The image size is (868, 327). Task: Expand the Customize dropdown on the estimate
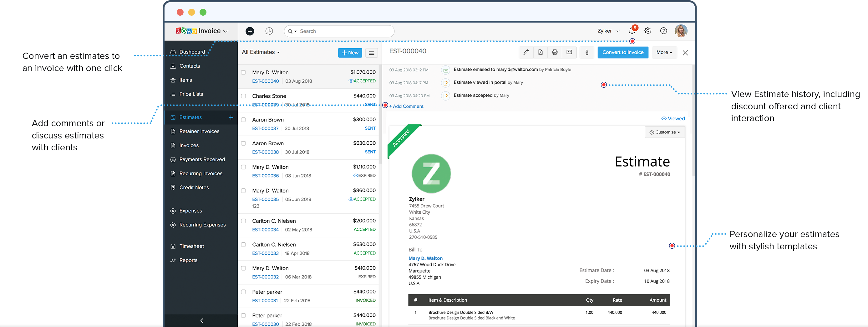pyautogui.click(x=664, y=132)
